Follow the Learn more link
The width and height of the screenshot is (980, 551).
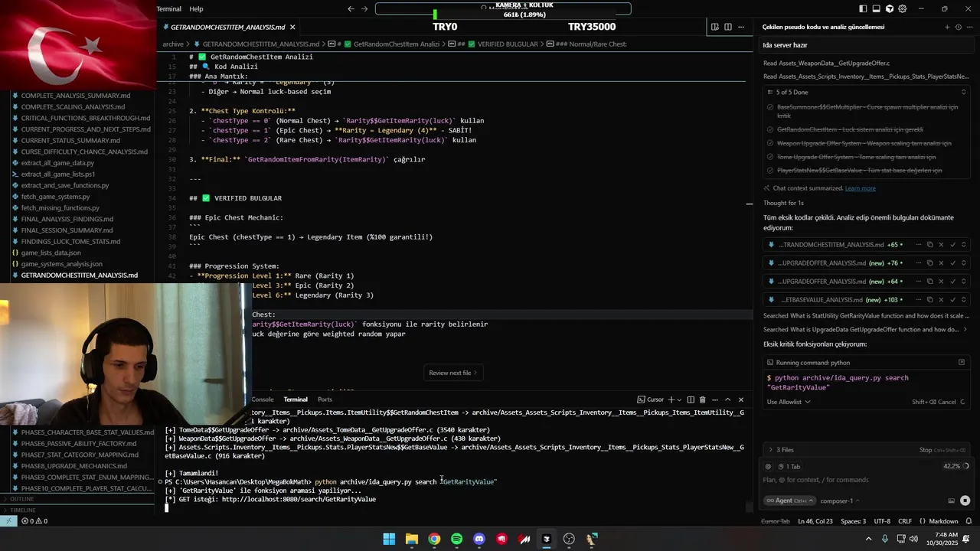[860, 188]
